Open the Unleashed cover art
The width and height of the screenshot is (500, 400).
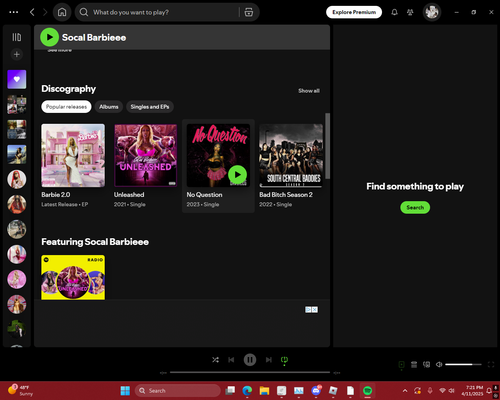[146, 155]
